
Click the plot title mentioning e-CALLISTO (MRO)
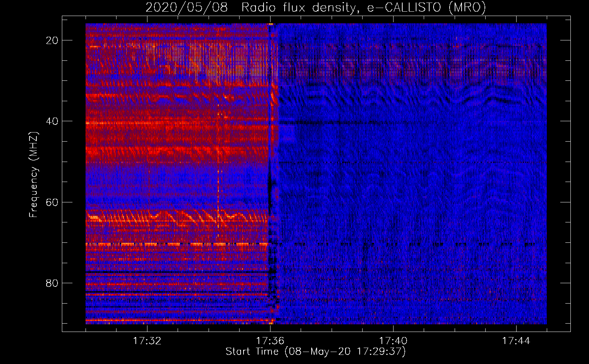316,8
